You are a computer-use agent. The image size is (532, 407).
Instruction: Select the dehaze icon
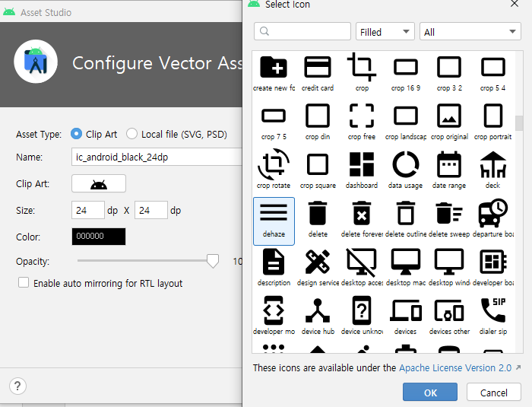274,221
